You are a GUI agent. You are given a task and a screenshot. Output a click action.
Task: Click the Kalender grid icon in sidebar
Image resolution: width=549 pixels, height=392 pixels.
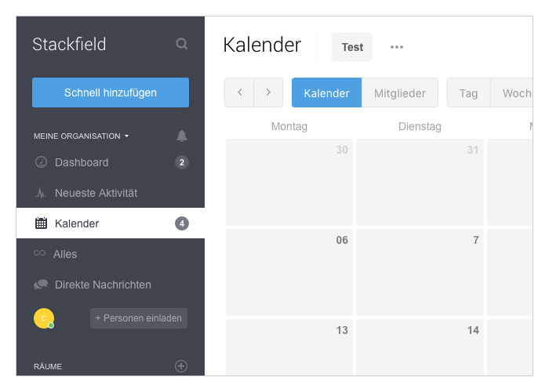[x=41, y=223]
